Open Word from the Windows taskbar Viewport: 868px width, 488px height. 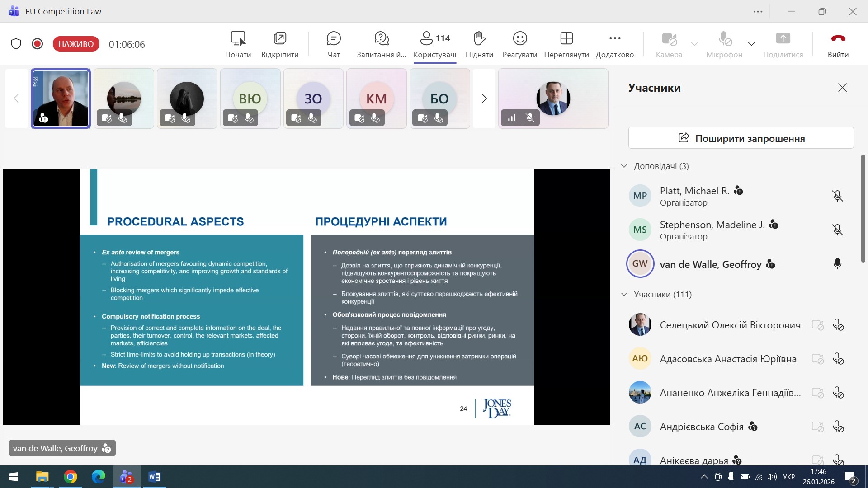[x=154, y=477]
